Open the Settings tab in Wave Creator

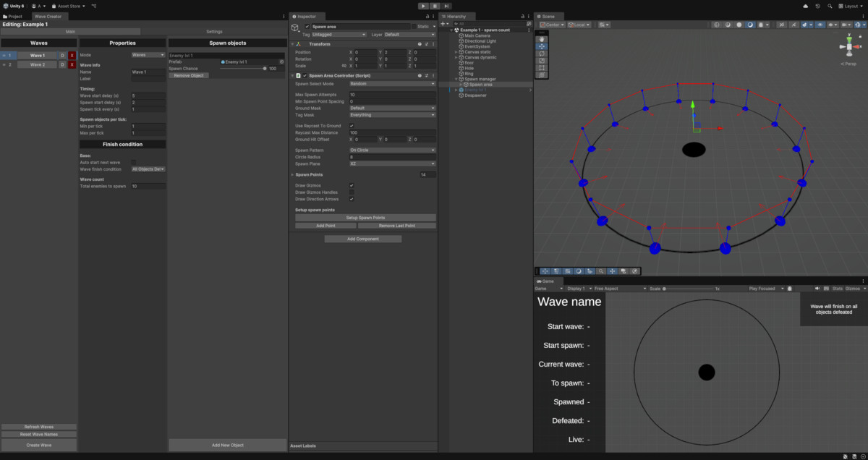[215, 32]
